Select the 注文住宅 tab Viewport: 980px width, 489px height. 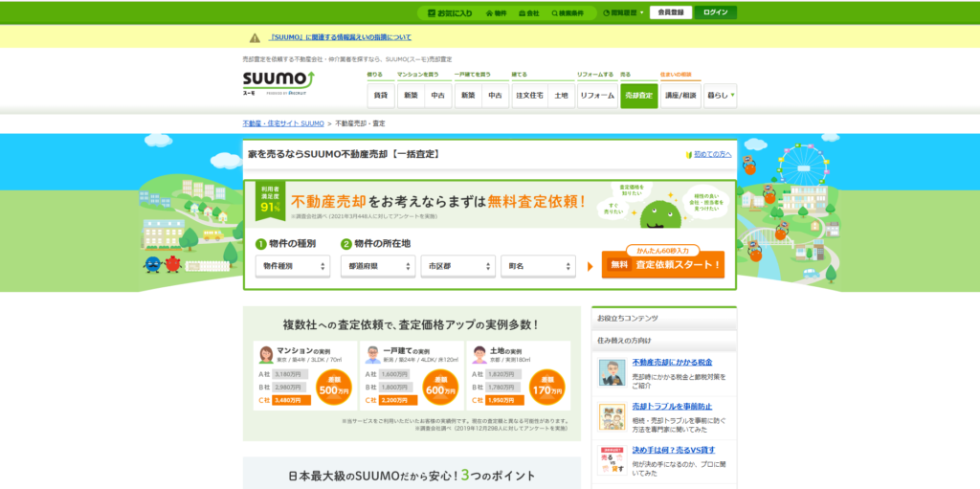(529, 96)
